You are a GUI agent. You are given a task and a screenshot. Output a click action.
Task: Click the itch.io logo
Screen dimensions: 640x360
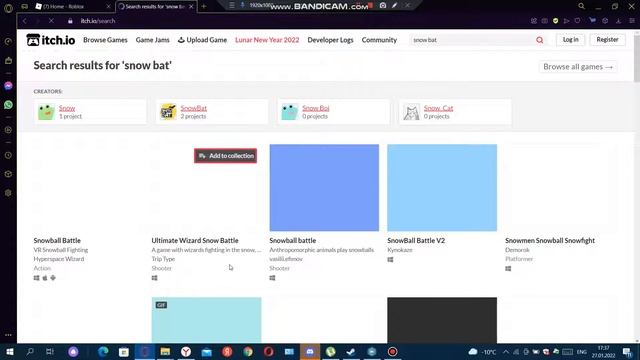tap(51, 40)
